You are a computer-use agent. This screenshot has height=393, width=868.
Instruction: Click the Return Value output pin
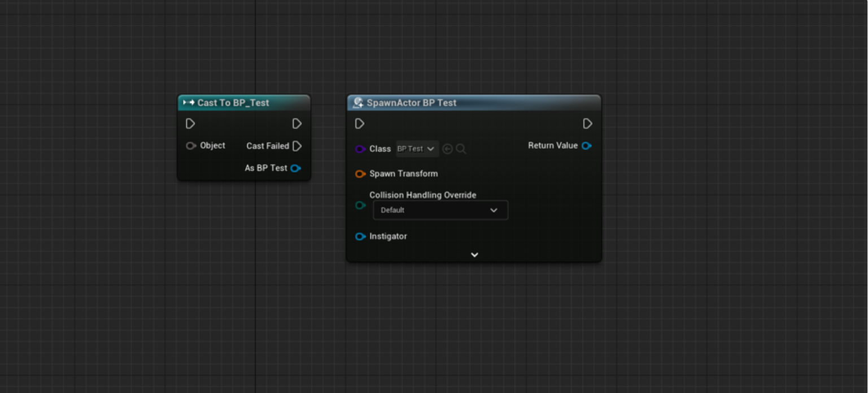point(586,146)
